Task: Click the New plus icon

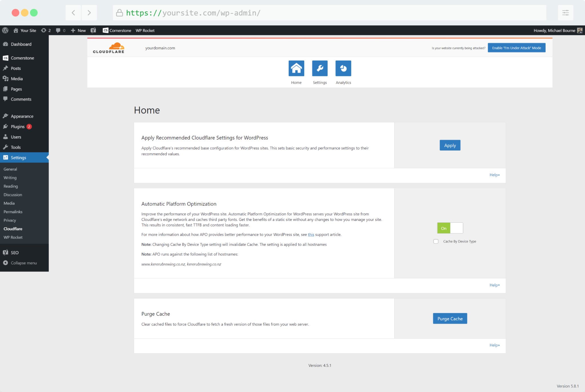Action: pyautogui.click(x=73, y=30)
